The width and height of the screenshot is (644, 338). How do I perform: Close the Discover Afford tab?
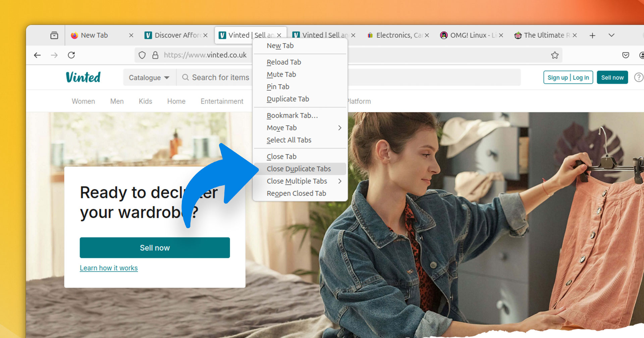(205, 35)
